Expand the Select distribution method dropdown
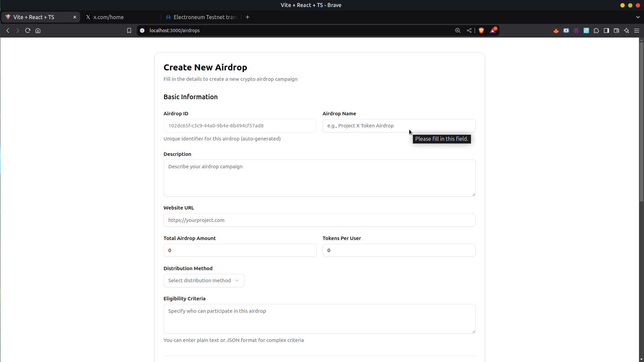 [204, 281]
